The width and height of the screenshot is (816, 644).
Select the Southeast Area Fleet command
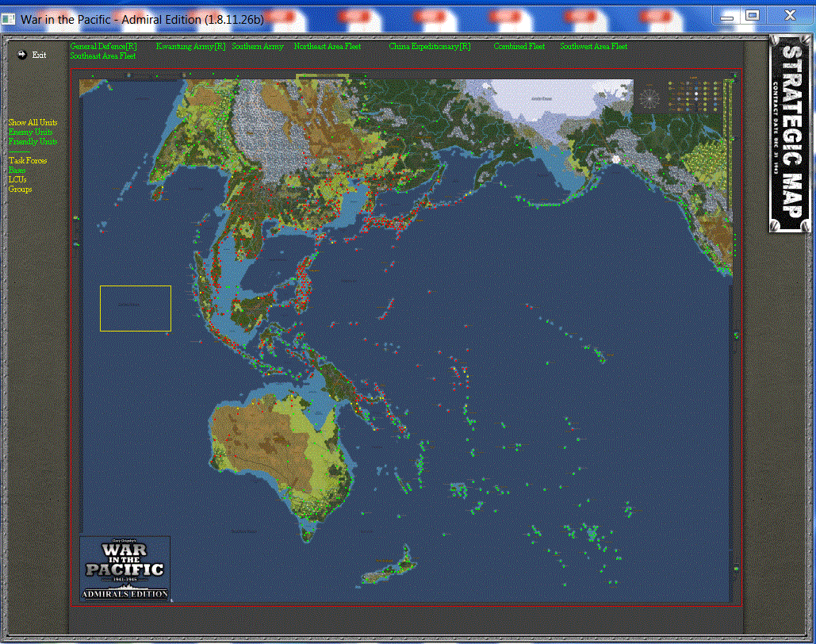click(x=103, y=56)
